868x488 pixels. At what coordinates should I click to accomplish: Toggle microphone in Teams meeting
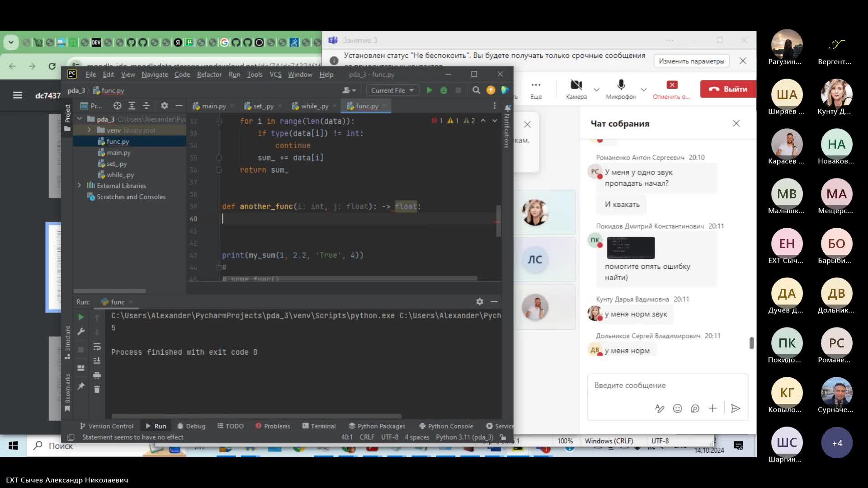(621, 89)
